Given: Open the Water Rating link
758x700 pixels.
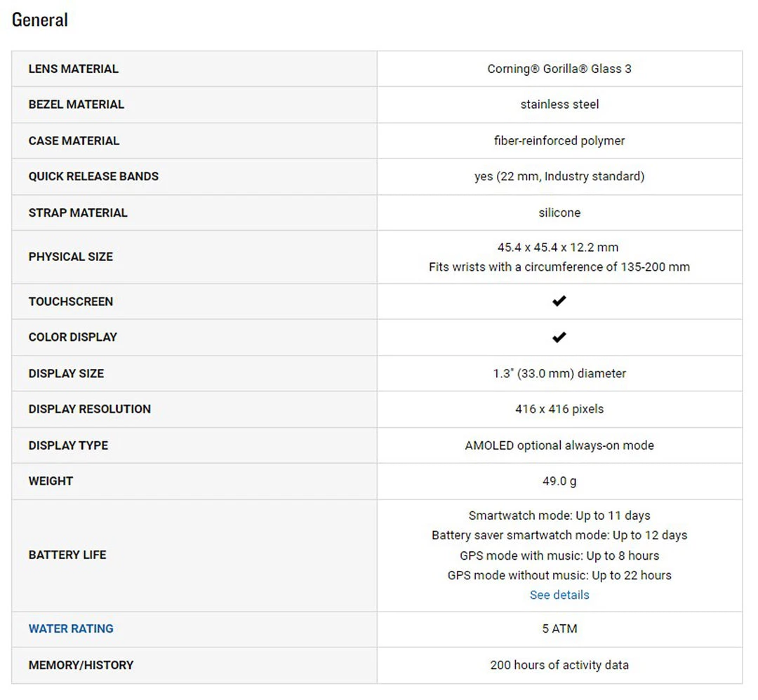Looking at the screenshot, I should point(71,628).
